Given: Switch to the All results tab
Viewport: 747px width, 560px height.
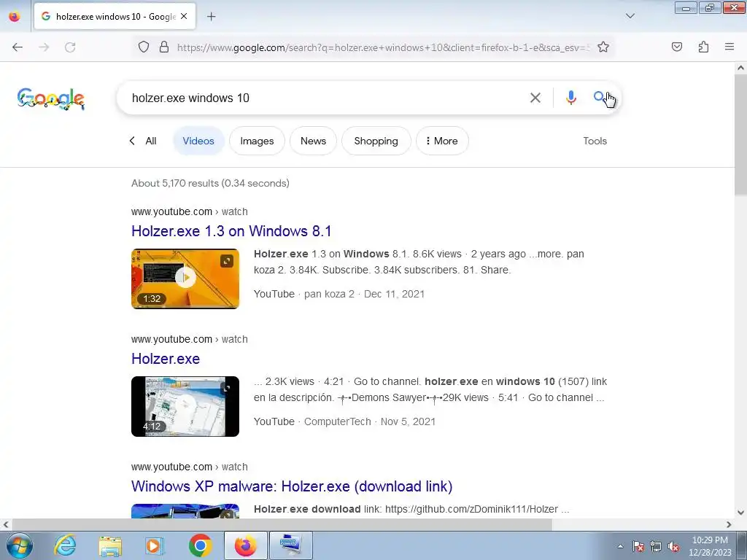Looking at the screenshot, I should click(150, 141).
